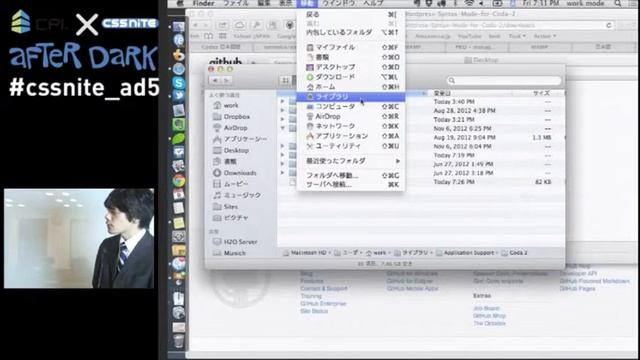The height and width of the screenshot is (360, 640).
Task: Click Finder window back arrow button
Action: [x=215, y=80]
